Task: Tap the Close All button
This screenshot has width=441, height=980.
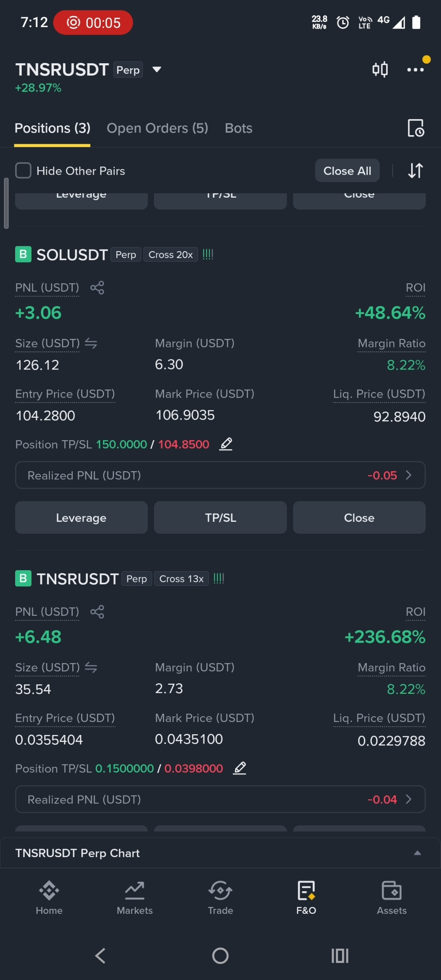Action: pos(347,171)
